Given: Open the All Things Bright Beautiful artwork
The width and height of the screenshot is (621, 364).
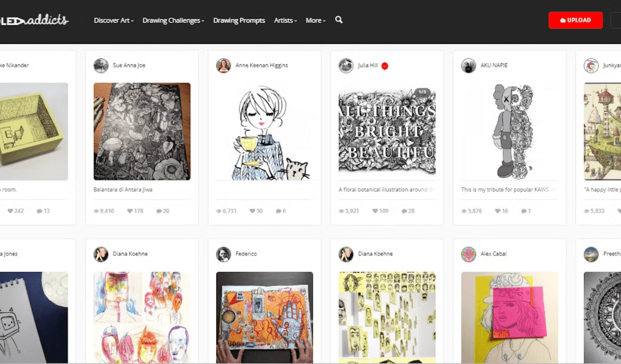Looking at the screenshot, I should click(x=387, y=132).
